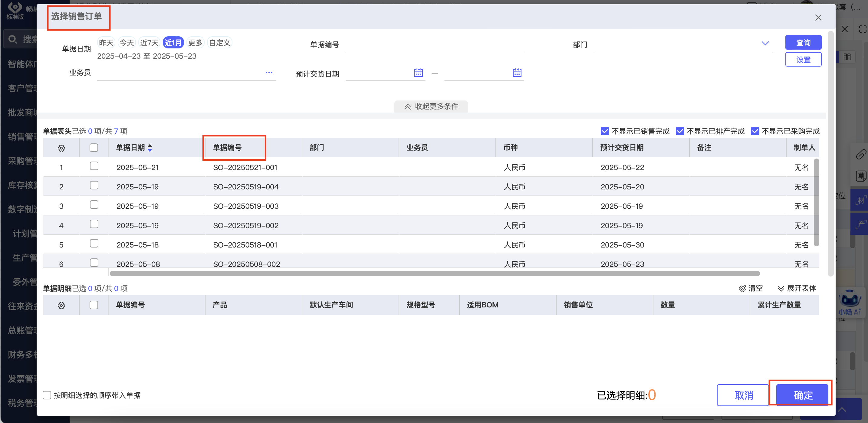Viewport: 868px width, 423px height.
Task: Open the 更多 date range options
Action: (x=195, y=43)
